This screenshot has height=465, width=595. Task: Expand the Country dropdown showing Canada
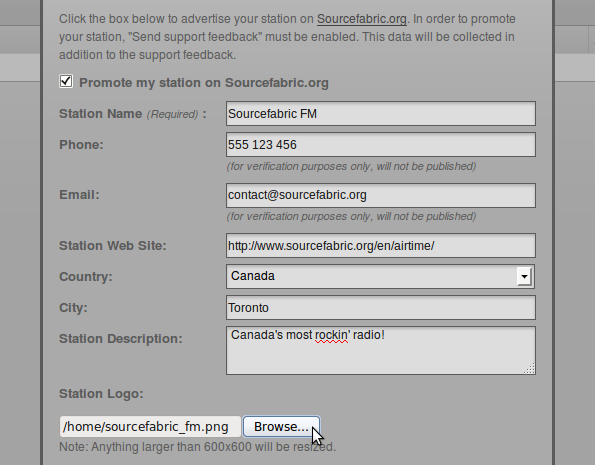click(x=381, y=276)
